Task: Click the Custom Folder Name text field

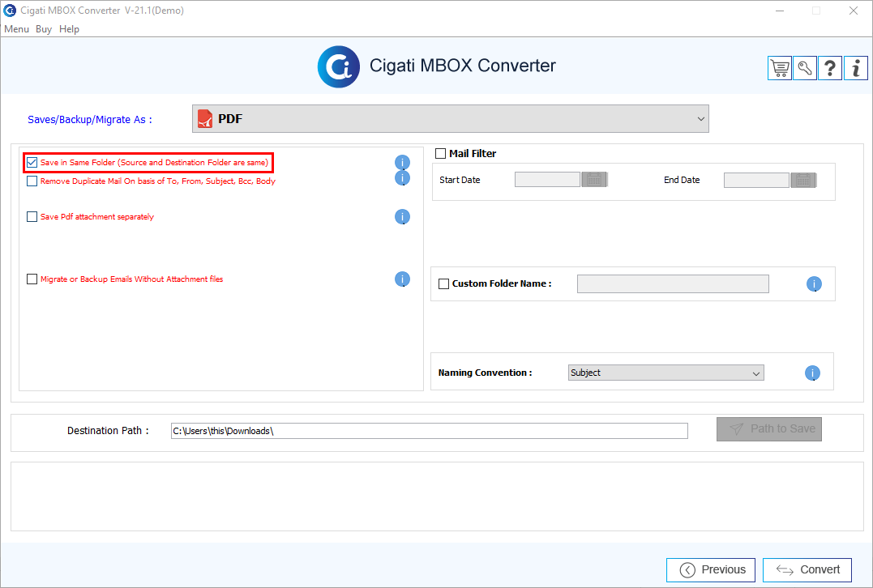Action: [673, 283]
